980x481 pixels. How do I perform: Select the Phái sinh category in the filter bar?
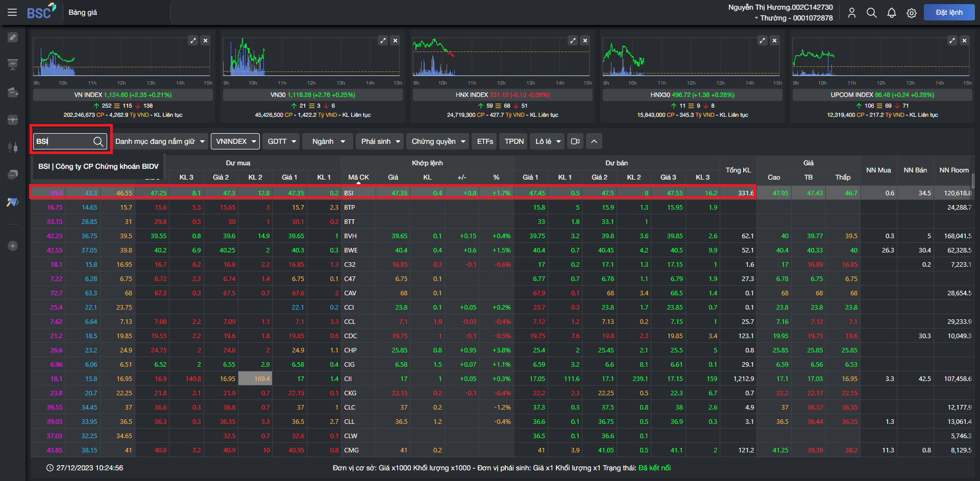[x=379, y=141]
